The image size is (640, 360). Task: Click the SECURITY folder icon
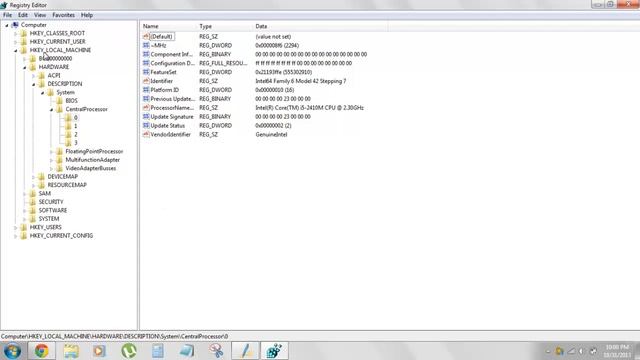click(32, 202)
